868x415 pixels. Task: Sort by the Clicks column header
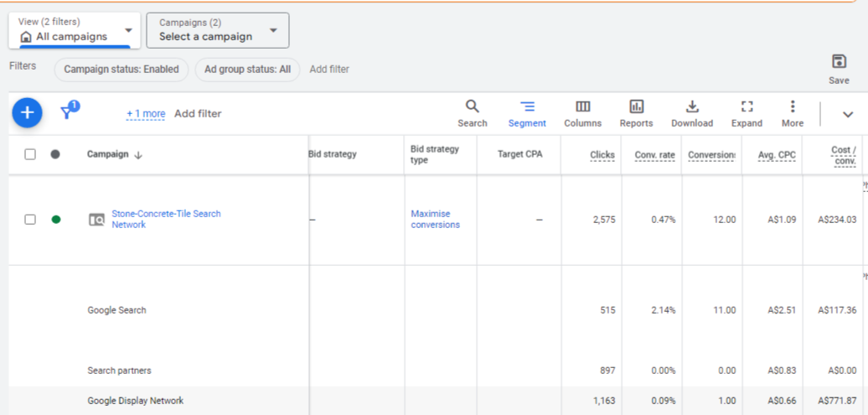click(602, 155)
